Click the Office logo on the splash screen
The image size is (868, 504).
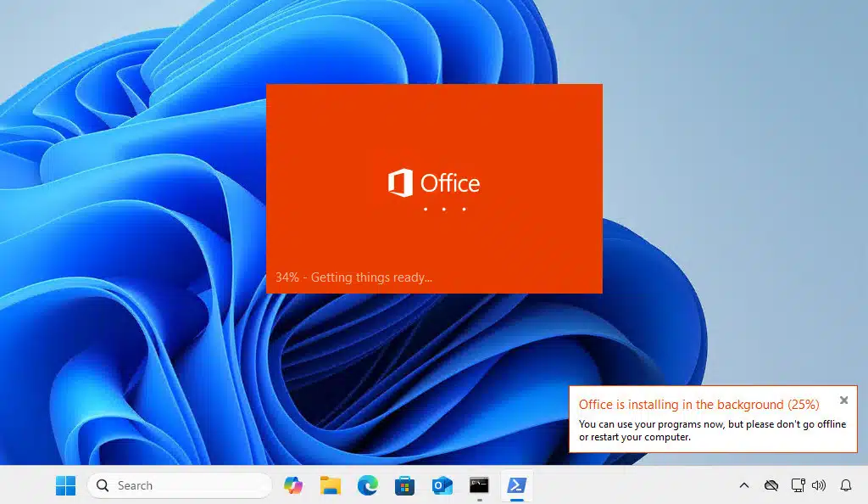pyautogui.click(x=434, y=183)
